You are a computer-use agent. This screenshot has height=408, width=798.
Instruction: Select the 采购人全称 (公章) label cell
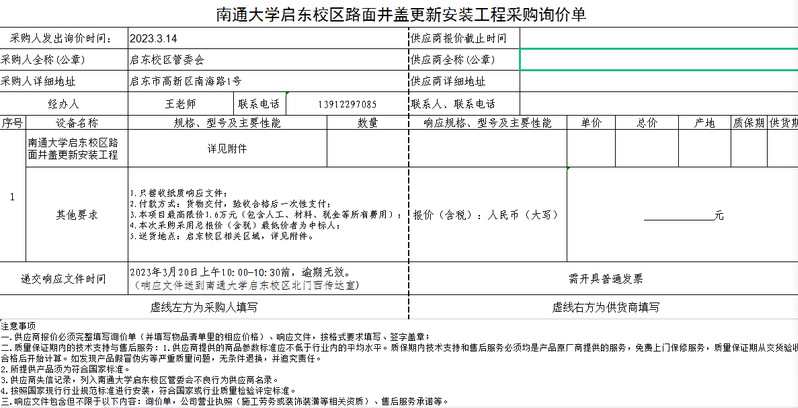(x=64, y=60)
